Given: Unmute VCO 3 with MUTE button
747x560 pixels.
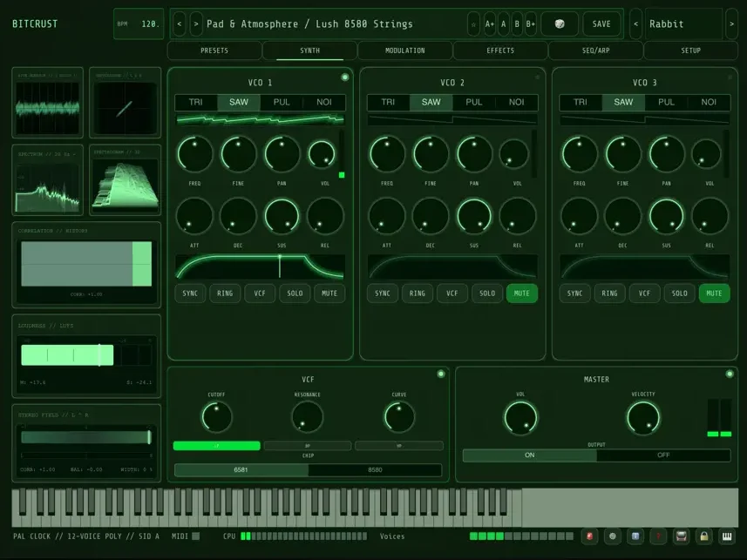Looking at the screenshot, I should pos(714,293).
